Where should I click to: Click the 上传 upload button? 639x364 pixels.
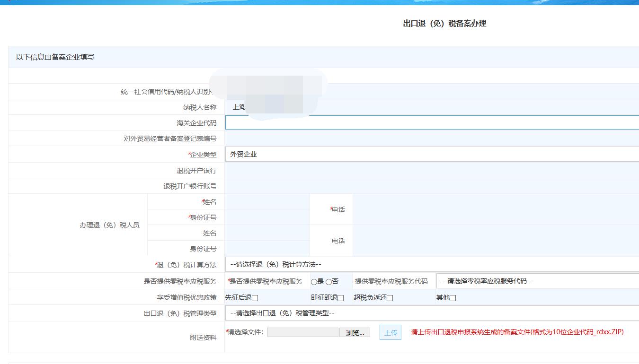pyautogui.click(x=390, y=332)
